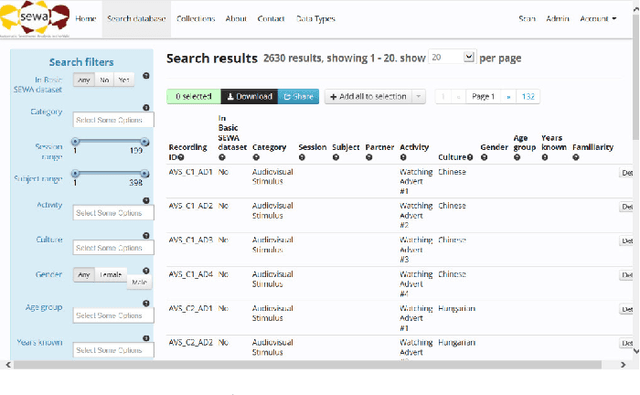This screenshot has height=395, width=640.
Task: Click the horizontal scrollbar right arrow
Action: (623, 364)
